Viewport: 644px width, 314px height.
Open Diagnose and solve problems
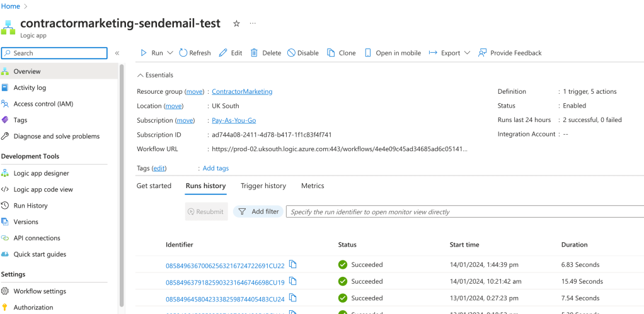coord(59,136)
